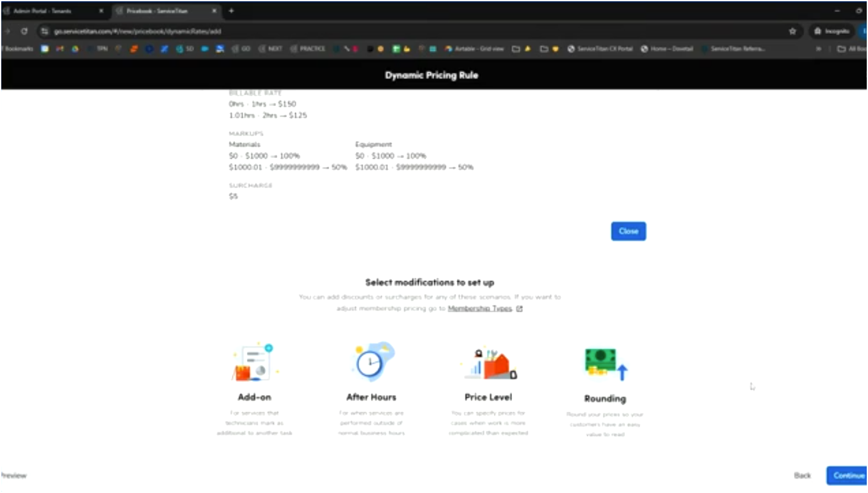Click the external link icon beside Membership Types
This screenshot has width=868, height=493.
click(x=520, y=308)
